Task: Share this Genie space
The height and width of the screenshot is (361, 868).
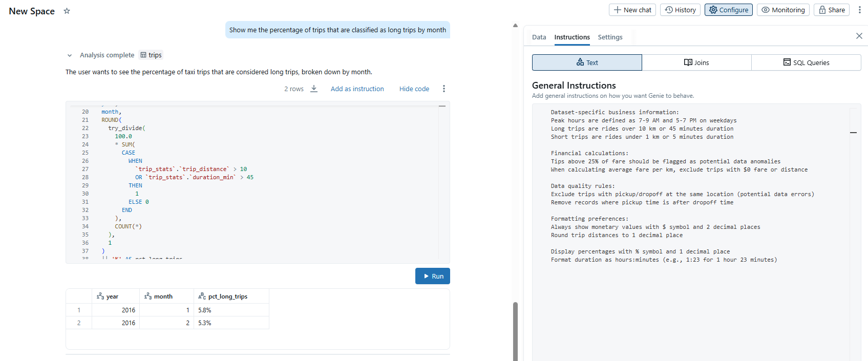Action: (831, 10)
